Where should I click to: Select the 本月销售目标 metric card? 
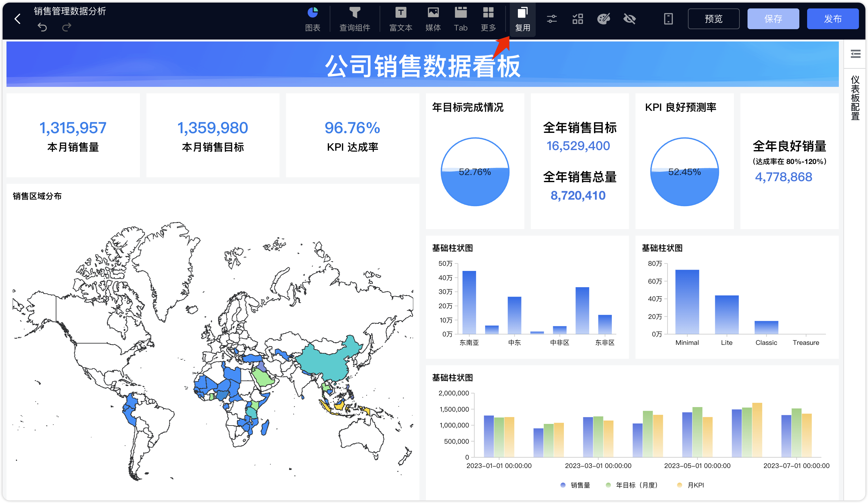click(x=212, y=135)
